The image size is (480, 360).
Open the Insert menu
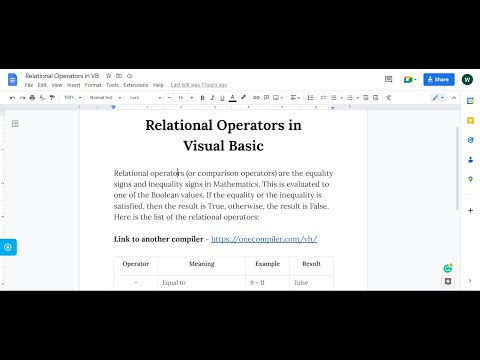pos(73,85)
